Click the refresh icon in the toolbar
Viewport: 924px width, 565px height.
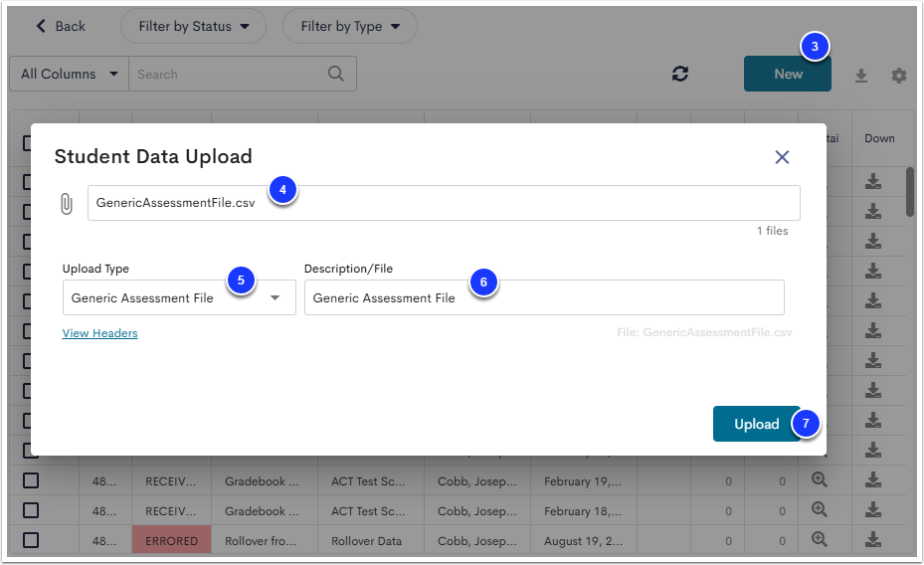point(680,74)
